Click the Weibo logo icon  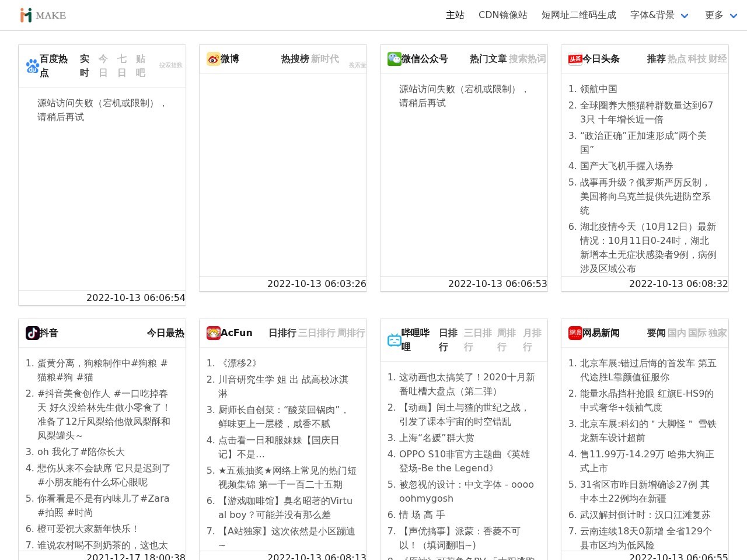point(214,59)
